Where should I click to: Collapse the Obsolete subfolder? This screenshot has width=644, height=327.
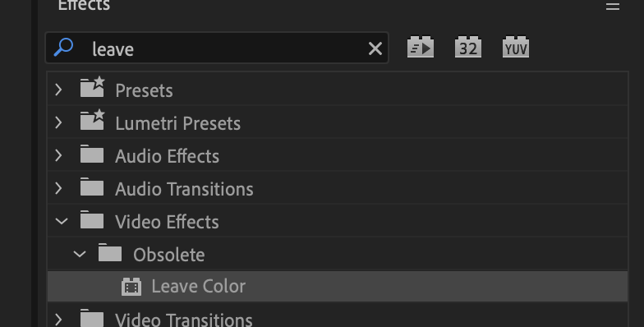[79, 255]
